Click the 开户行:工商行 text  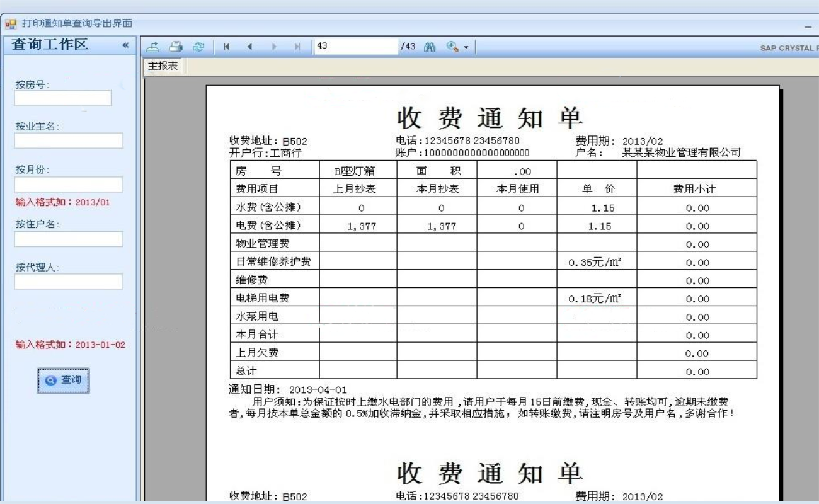(265, 153)
